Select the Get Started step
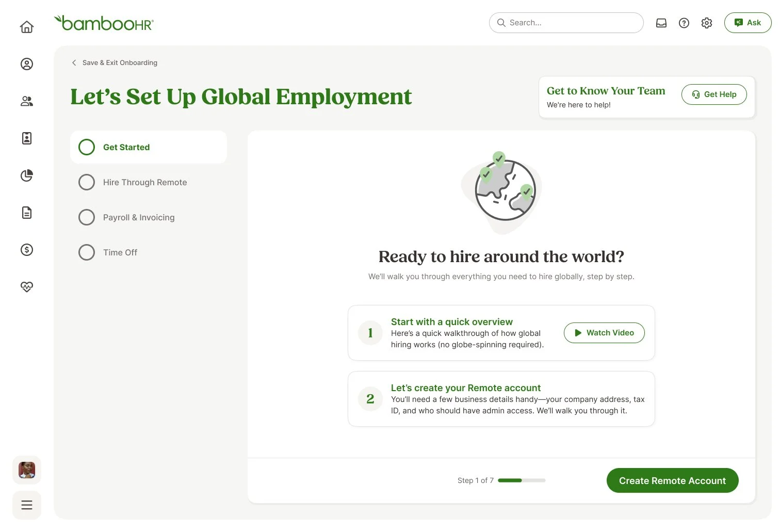The width and height of the screenshot is (780, 532). [x=149, y=147]
